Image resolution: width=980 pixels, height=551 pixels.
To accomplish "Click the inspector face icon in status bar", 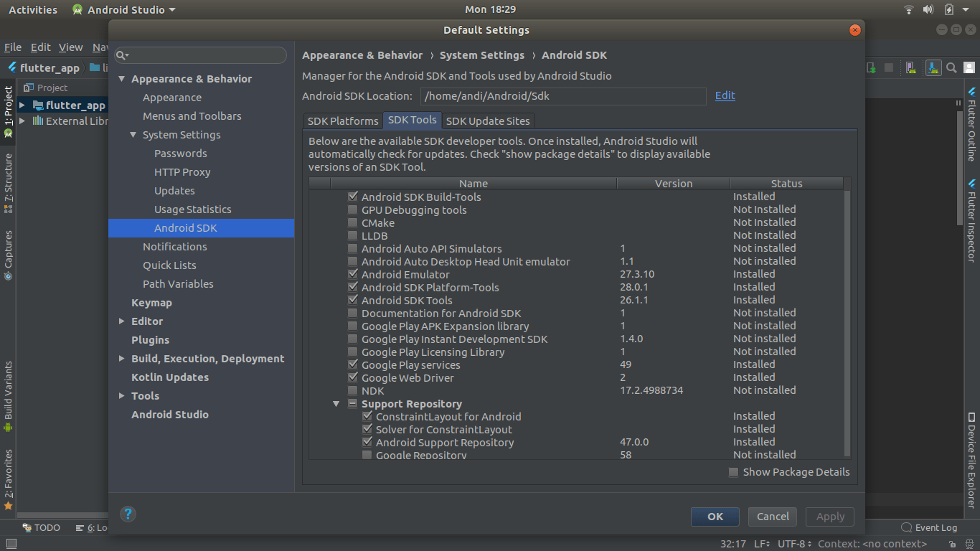I will pyautogui.click(x=969, y=544).
